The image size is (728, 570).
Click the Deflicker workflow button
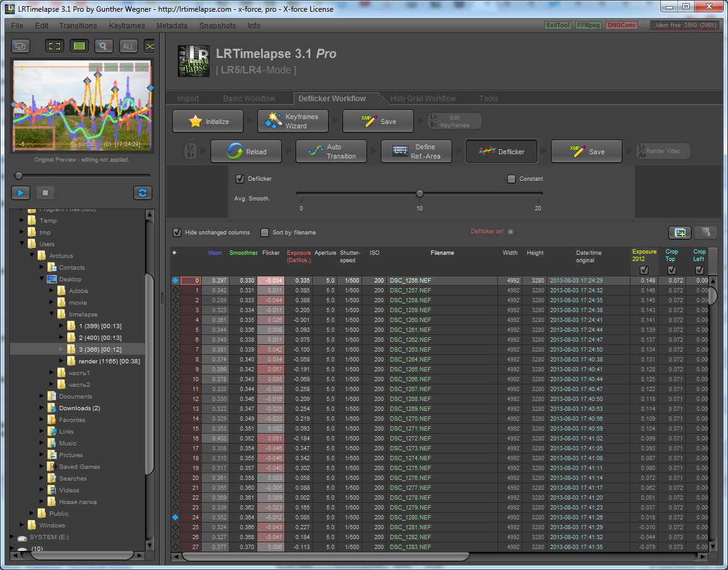pyautogui.click(x=501, y=152)
